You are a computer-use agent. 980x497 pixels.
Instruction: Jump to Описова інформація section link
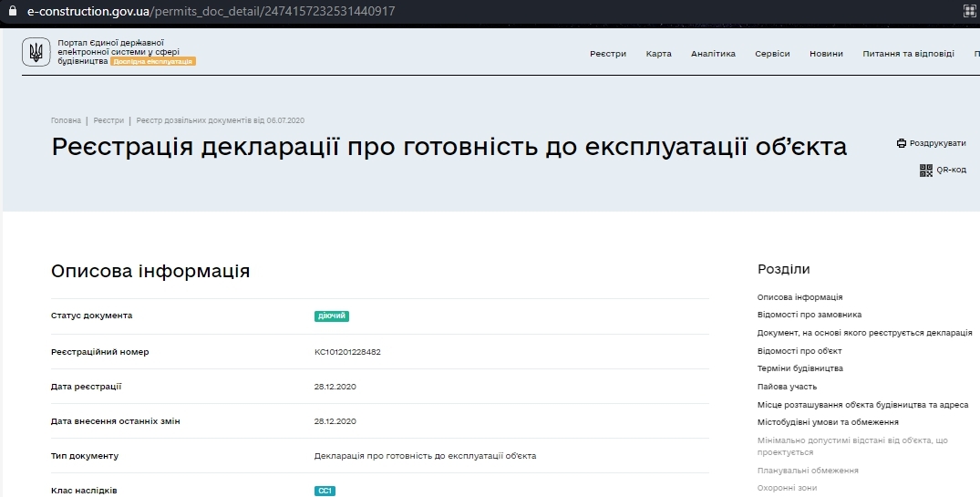800,297
